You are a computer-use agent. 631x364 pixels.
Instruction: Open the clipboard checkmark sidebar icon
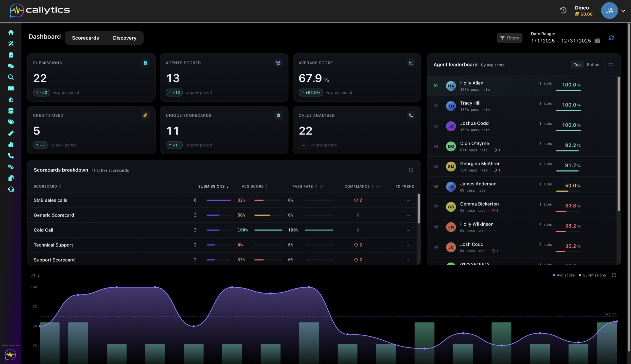coord(11,55)
